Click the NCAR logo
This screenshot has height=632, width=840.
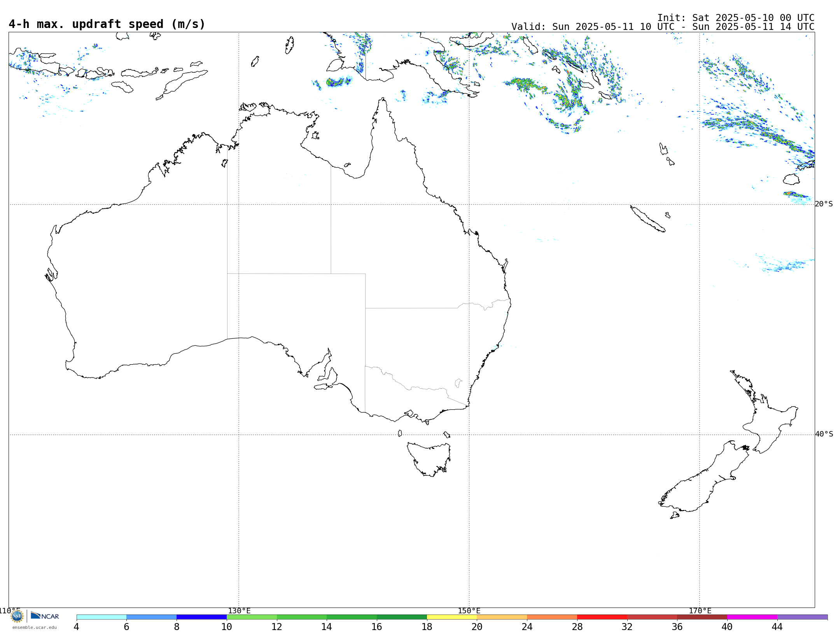click(x=45, y=616)
